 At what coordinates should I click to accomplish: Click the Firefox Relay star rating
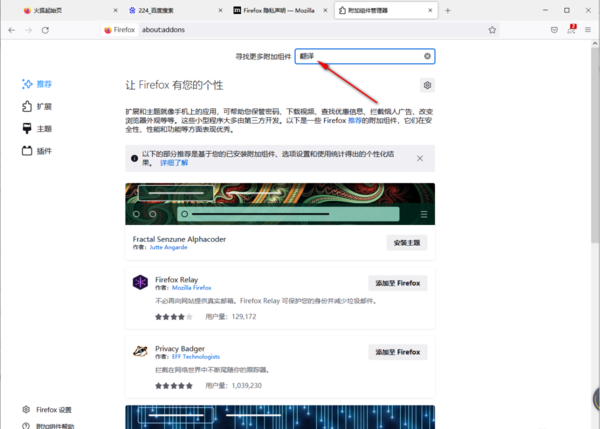[x=174, y=317]
